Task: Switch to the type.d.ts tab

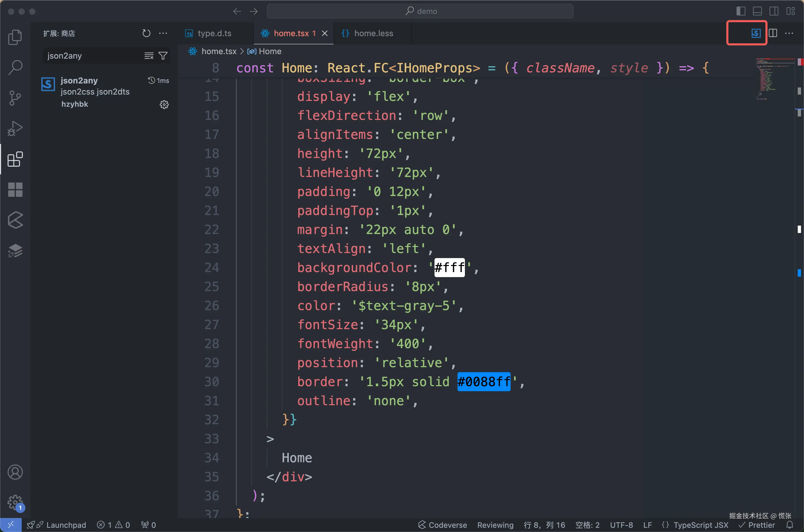Action: (214, 33)
